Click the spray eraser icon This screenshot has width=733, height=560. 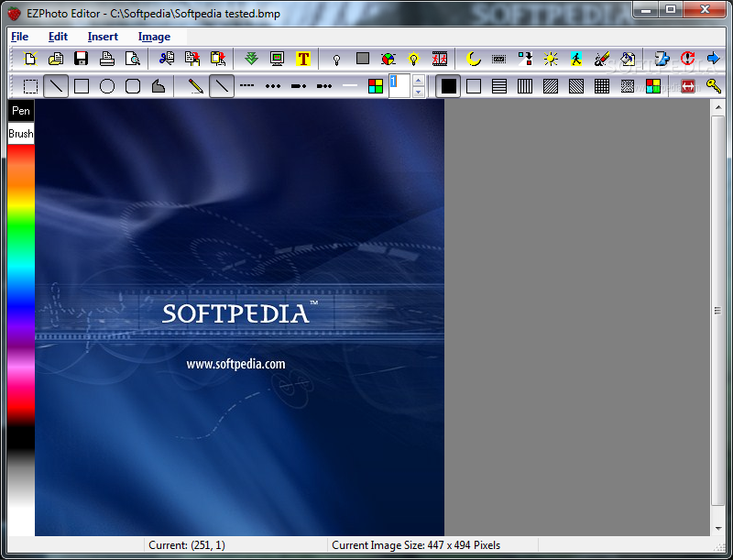tap(602, 59)
